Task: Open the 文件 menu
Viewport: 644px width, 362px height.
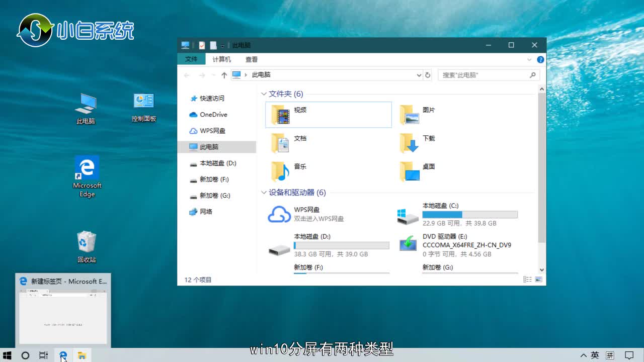Action: click(x=191, y=59)
